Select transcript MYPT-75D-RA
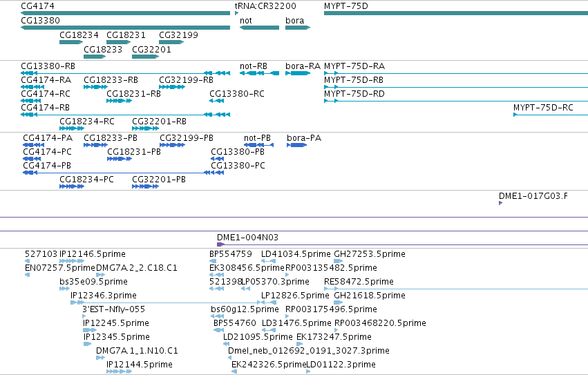 tap(456, 73)
